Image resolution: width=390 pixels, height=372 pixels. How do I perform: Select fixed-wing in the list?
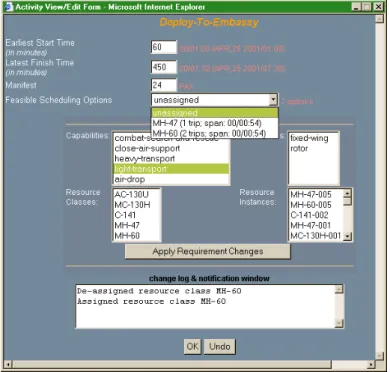point(314,138)
